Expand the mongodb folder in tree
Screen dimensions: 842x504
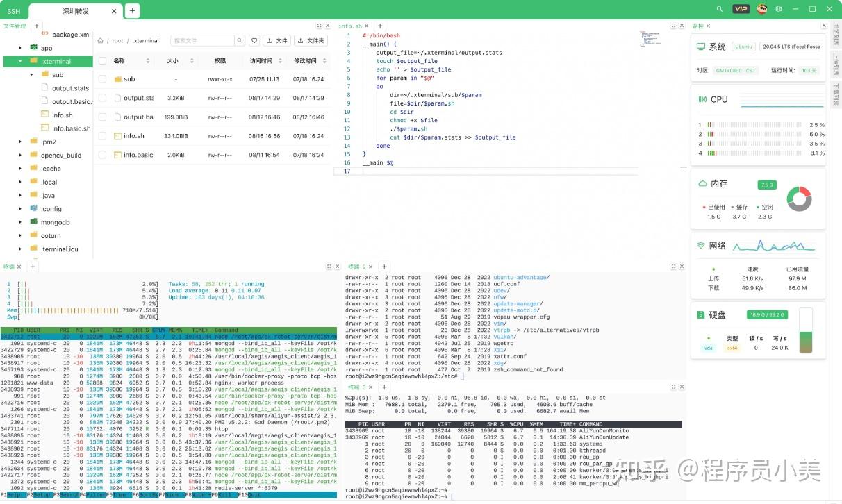(20, 222)
